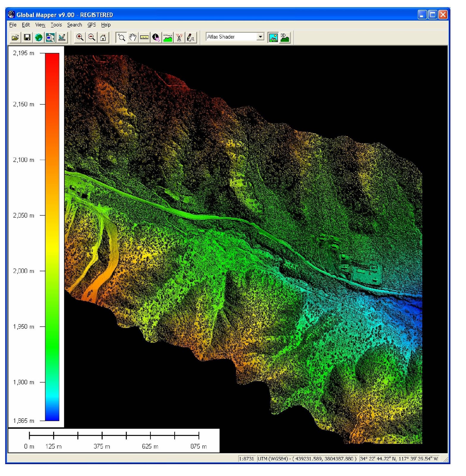The height and width of the screenshot is (476, 466).
Task: Click the Home full-view icon
Action: coord(103,37)
